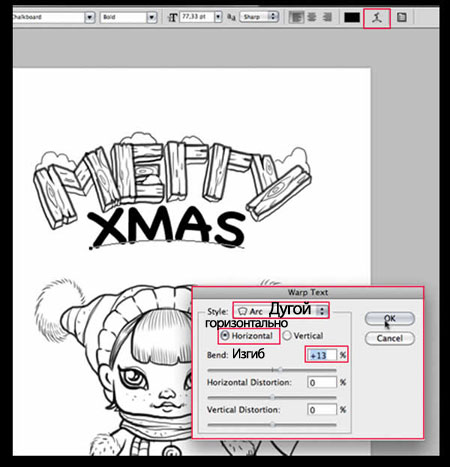Click the 77,33 pt font size field
Image resolution: width=450 pixels, height=467 pixels.
(197, 17)
